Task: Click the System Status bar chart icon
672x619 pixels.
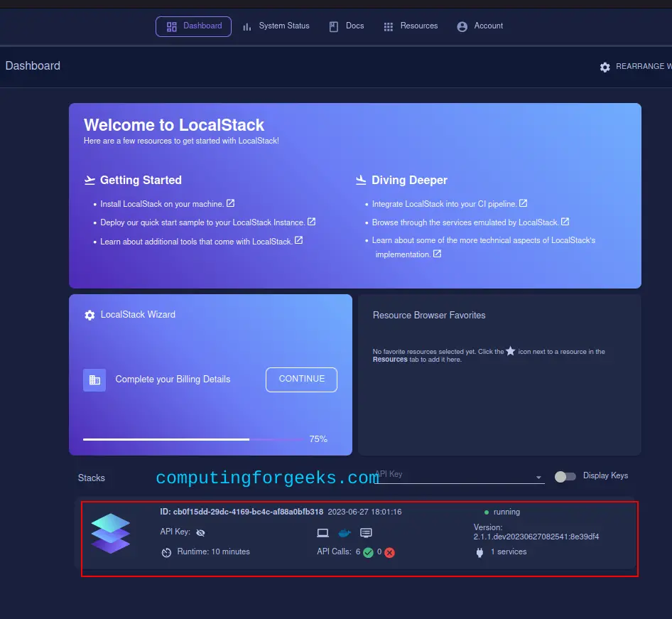Action: coord(247,27)
